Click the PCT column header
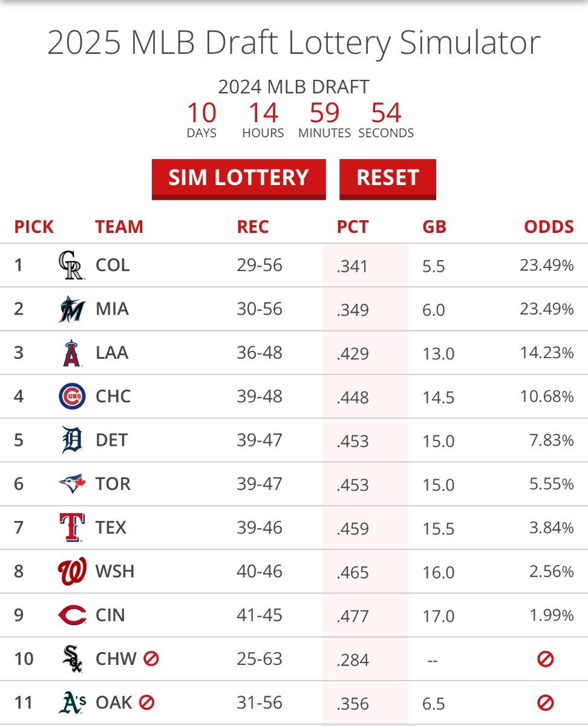The height and width of the screenshot is (726, 588). (x=352, y=227)
